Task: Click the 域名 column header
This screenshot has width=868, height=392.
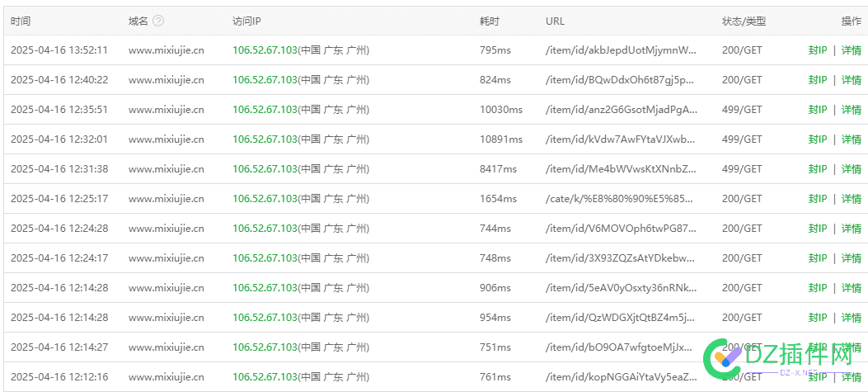Action: (x=138, y=21)
